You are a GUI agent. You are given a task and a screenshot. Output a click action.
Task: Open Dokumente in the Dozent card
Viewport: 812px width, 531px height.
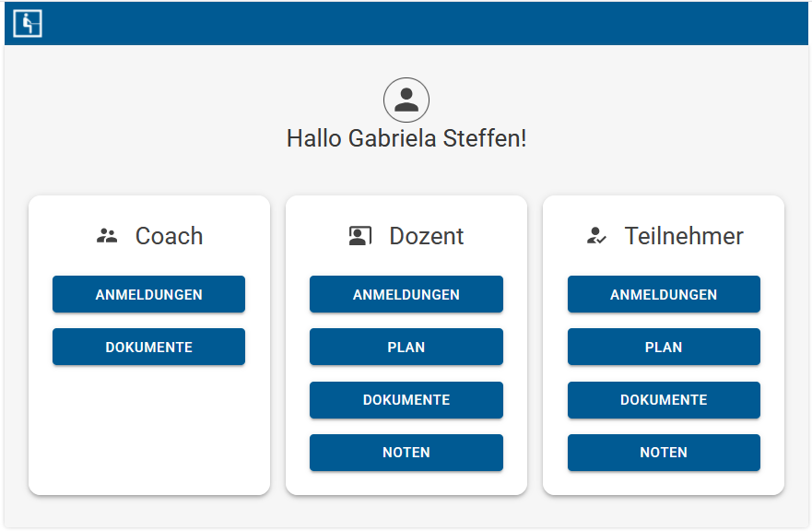(x=406, y=400)
